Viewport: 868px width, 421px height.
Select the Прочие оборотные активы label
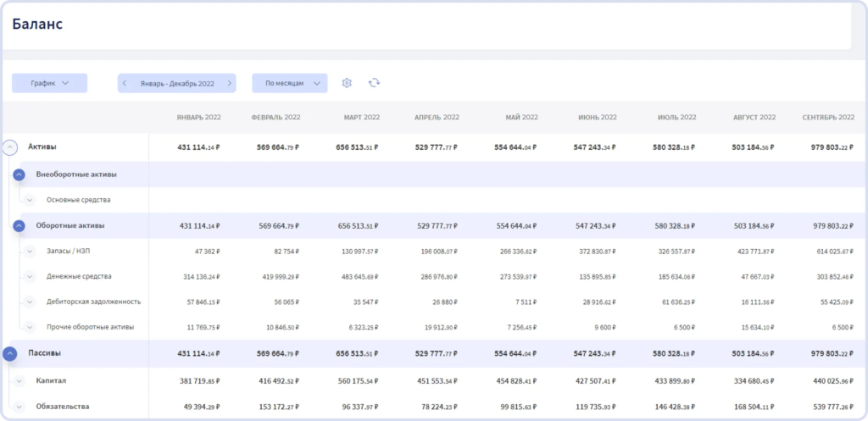pos(90,327)
